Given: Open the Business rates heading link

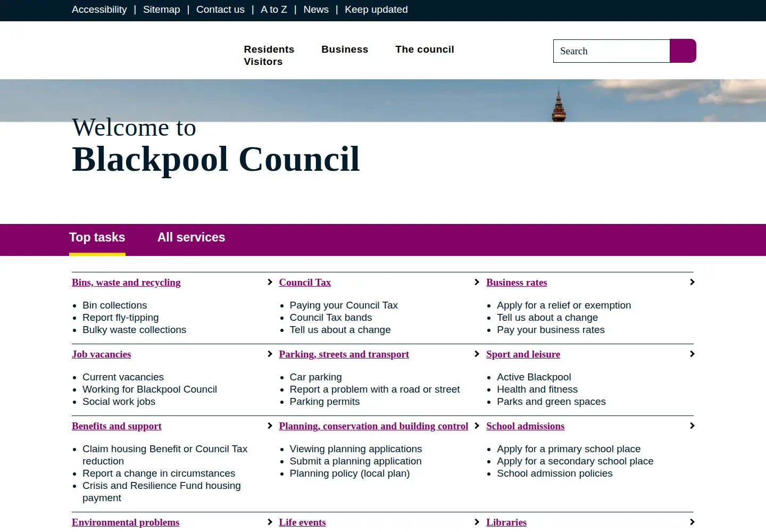Looking at the screenshot, I should [517, 282].
